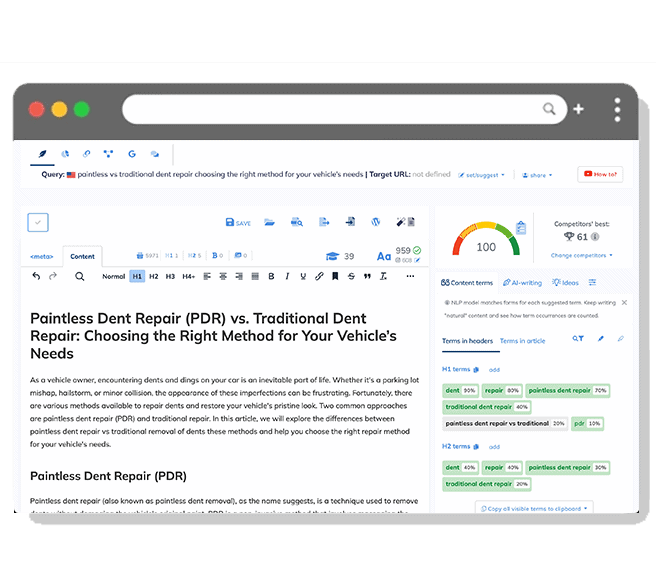Align text left
This screenshot has width=656, height=587.
pyautogui.click(x=207, y=276)
